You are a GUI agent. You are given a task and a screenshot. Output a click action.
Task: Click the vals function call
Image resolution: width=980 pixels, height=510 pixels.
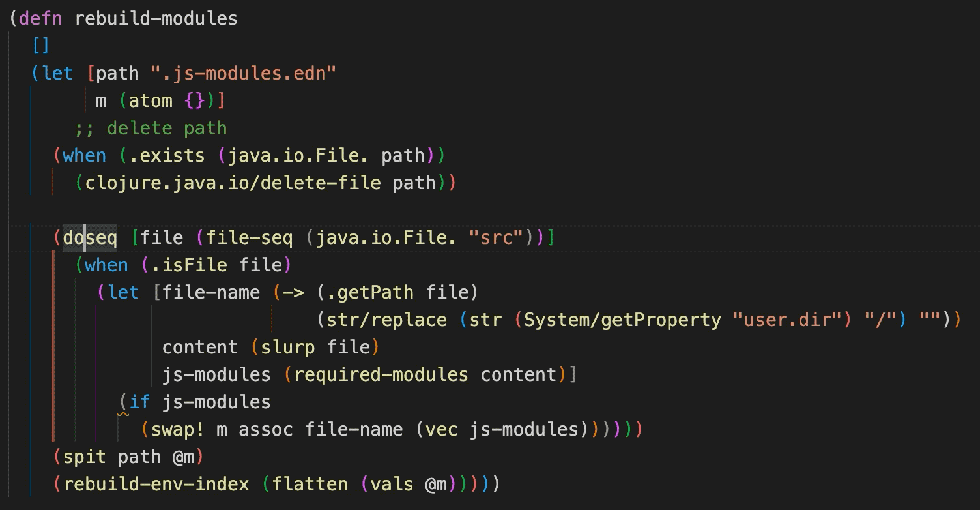pyautogui.click(x=392, y=484)
